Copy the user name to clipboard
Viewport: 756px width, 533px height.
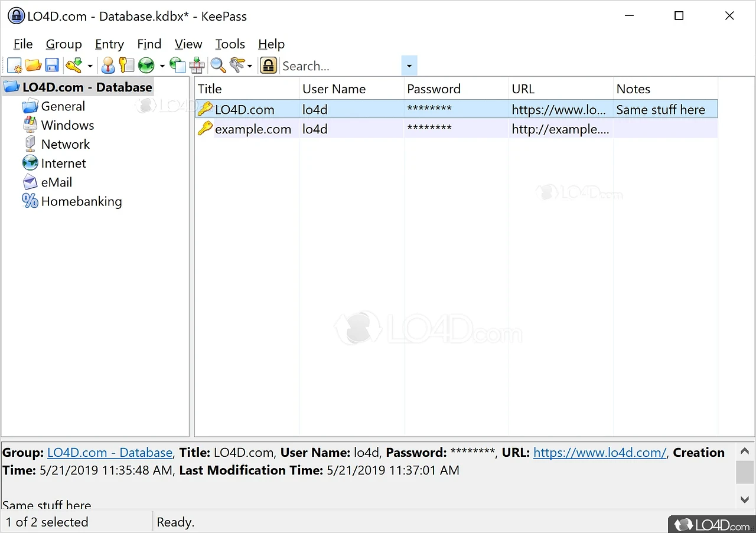pyautogui.click(x=107, y=65)
